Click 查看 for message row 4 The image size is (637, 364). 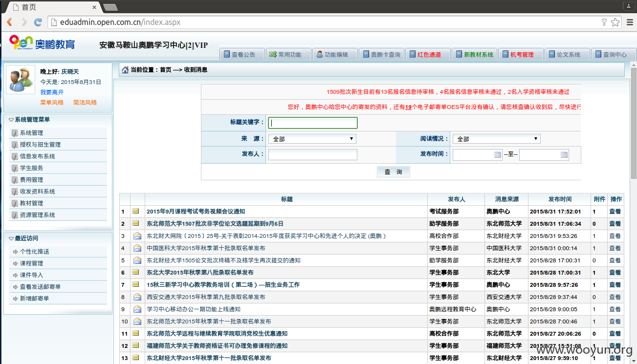[615, 248]
